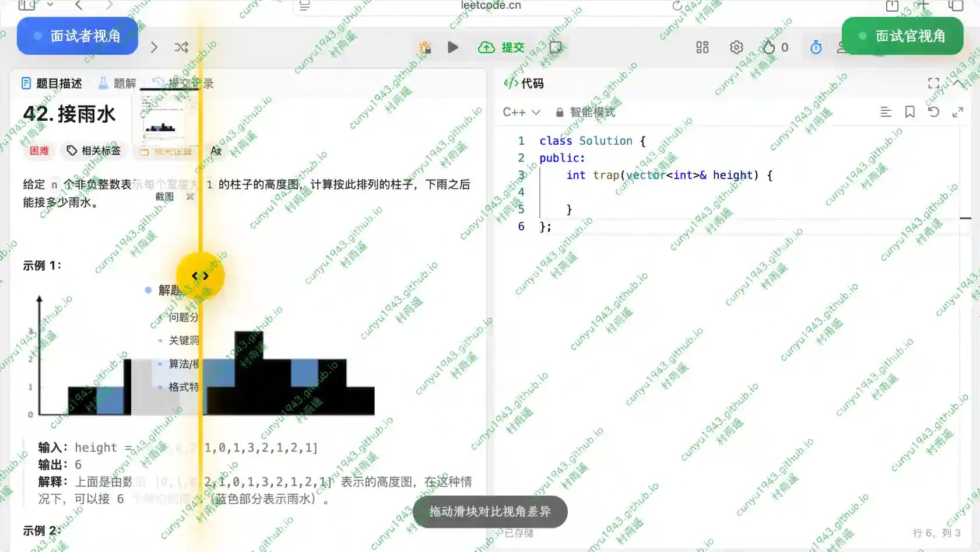Image resolution: width=980 pixels, height=552 pixels.
Task: Run the code with play icon
Action: click(x=453, y=47)
